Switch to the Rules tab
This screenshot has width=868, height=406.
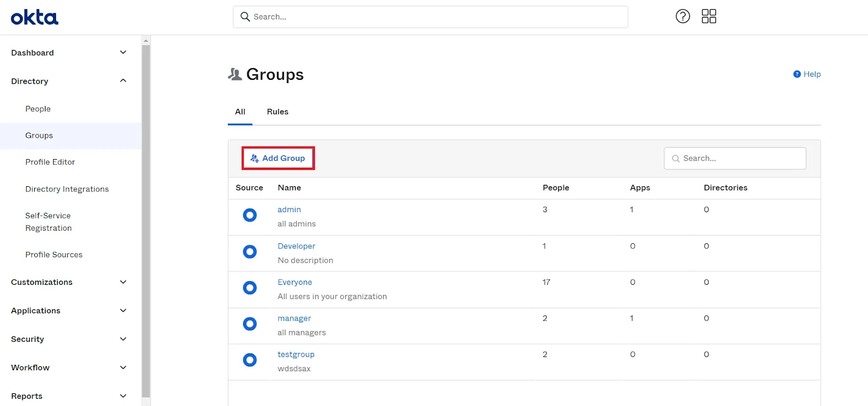[x=277, y=112]
